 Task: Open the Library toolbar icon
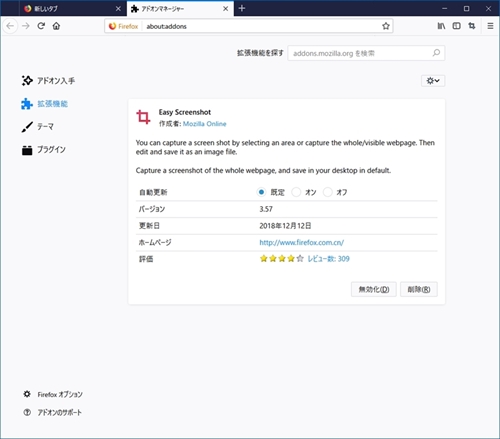(441, 26)
